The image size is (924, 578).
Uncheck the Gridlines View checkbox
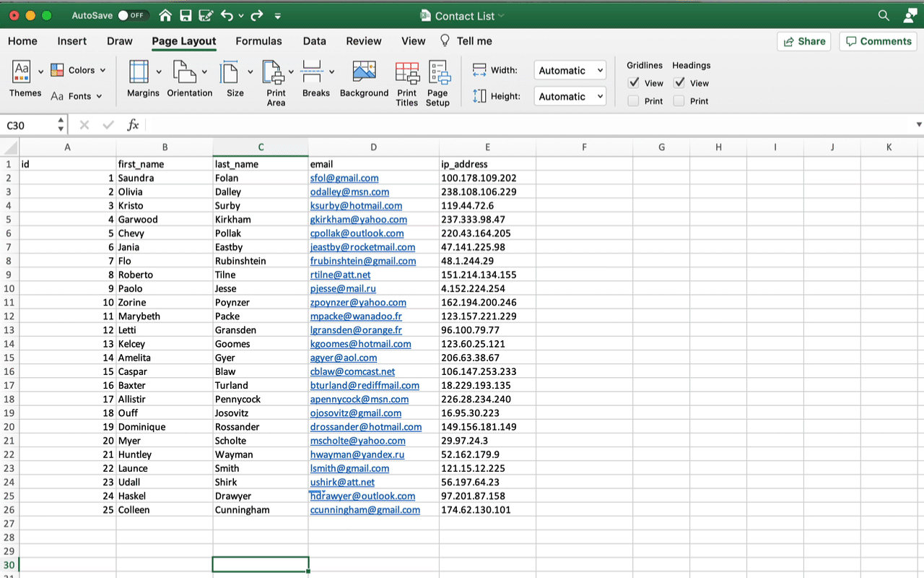pos(634,83)
